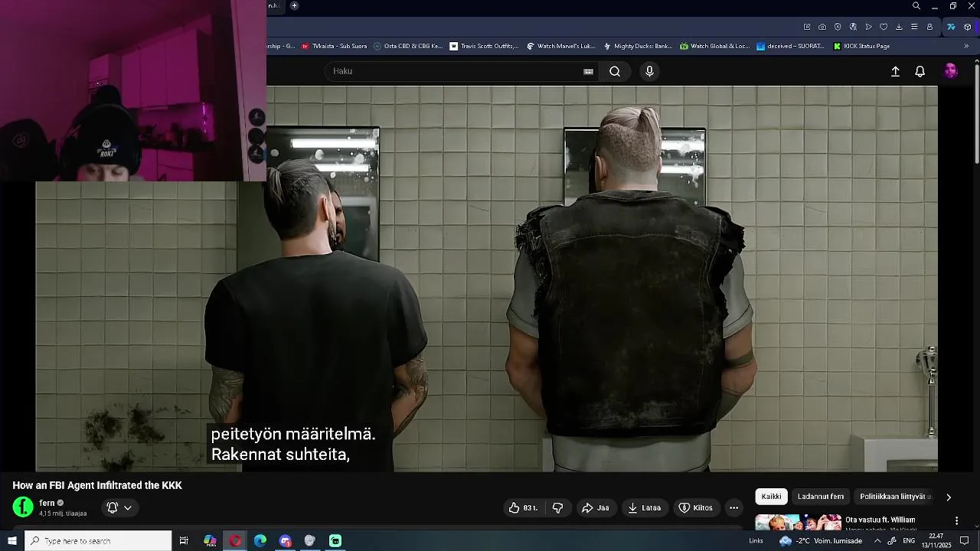Open the deceived - SUORAT bookmark

pos(791,46)
